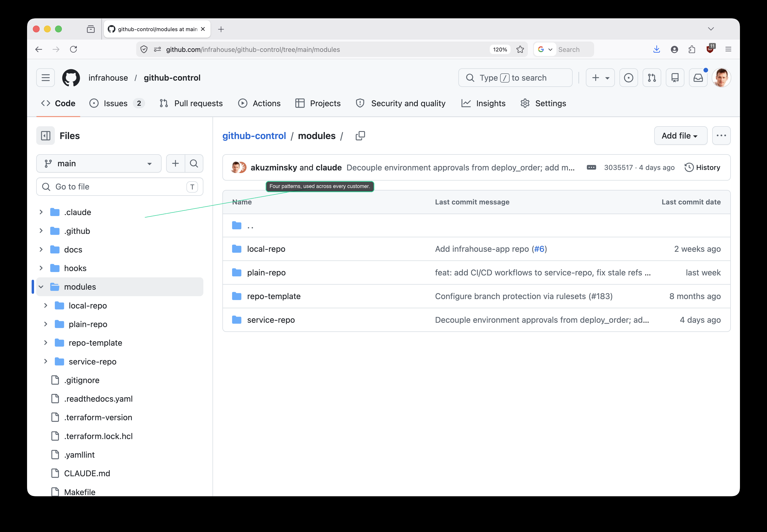Image resolution: width=767 pixels, height=532 pixels.
Task: Open the local-repo folder in the file table
Action: [266, 249]
